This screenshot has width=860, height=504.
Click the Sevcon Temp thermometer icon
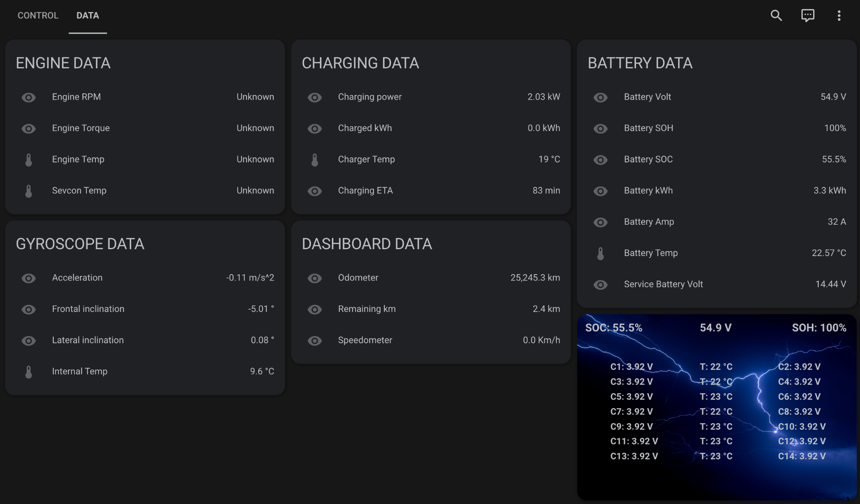point(29,191)
